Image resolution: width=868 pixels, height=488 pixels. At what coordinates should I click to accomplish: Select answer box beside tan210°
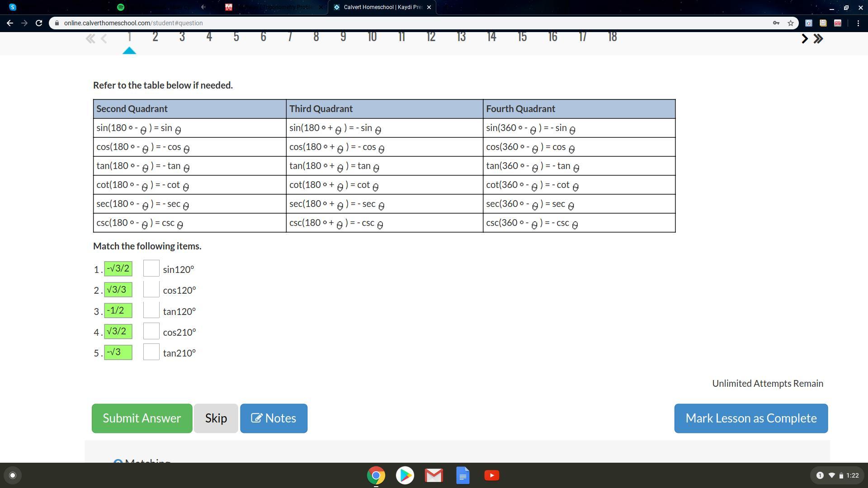point(151,352)
